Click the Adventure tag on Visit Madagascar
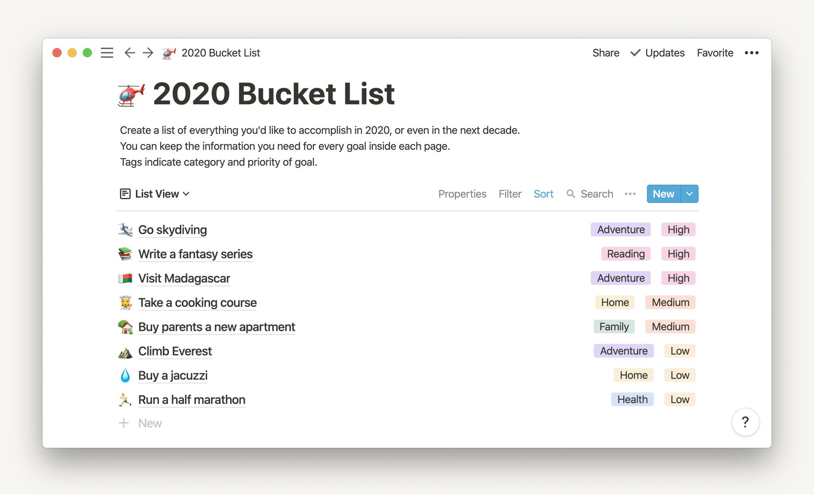The image size is (814, 504). click(x=620, y=278)
